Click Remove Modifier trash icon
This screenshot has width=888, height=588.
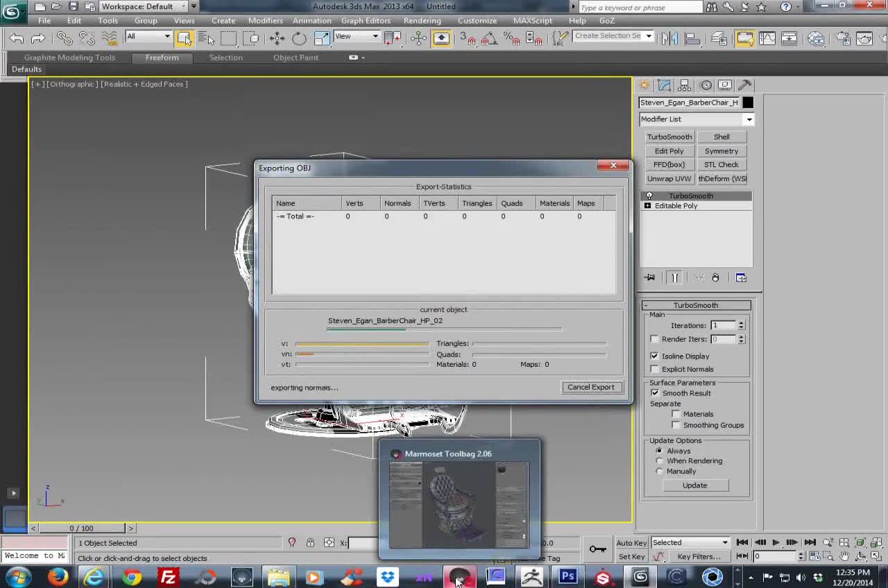coord(716,277)
